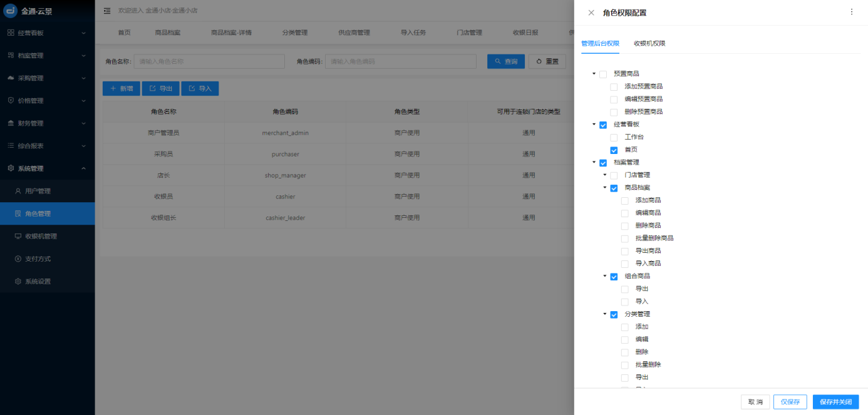868x415 pixels.
Task: Open the 分类管理 page tab
Action: pyautogui.click(x=294, y=33)
